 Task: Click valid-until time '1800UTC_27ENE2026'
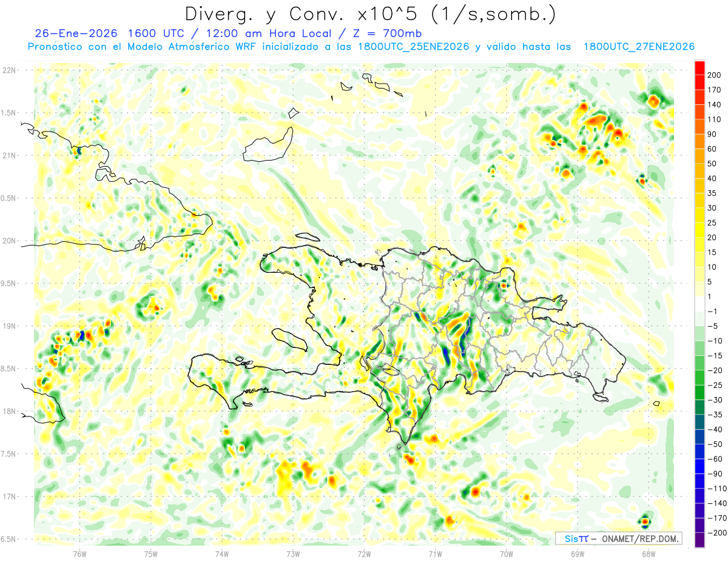click(638, 47)
